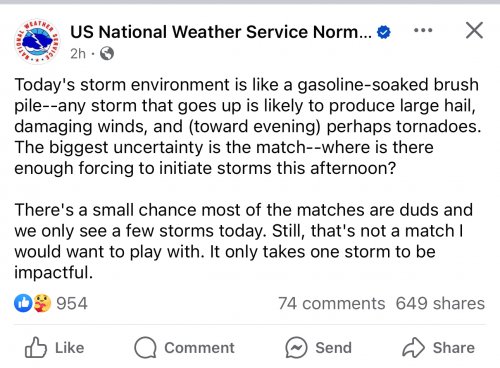
Task: Tap the thumbs-up outline Like icon
Action: coord(36,347)
